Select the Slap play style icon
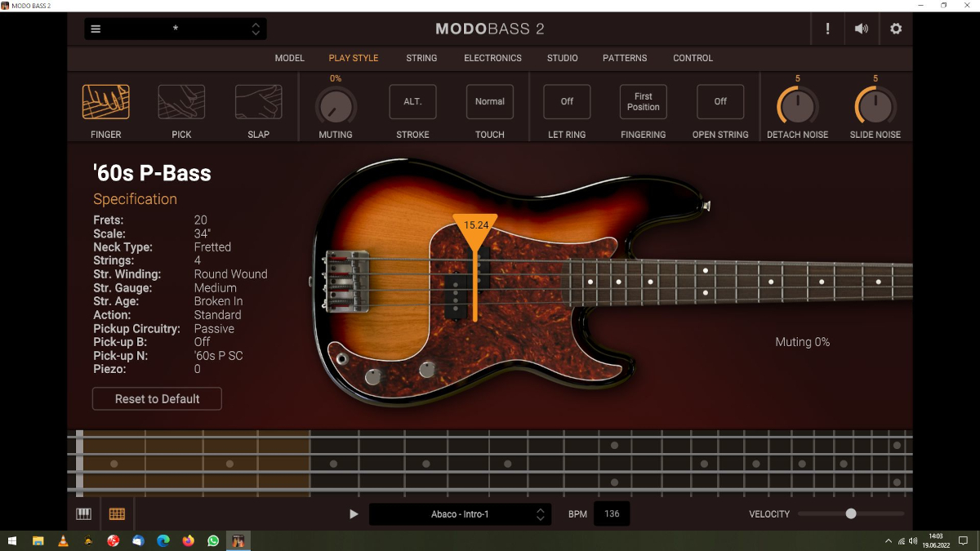Viewport: 980px width, 551px height. click(259, 102)
